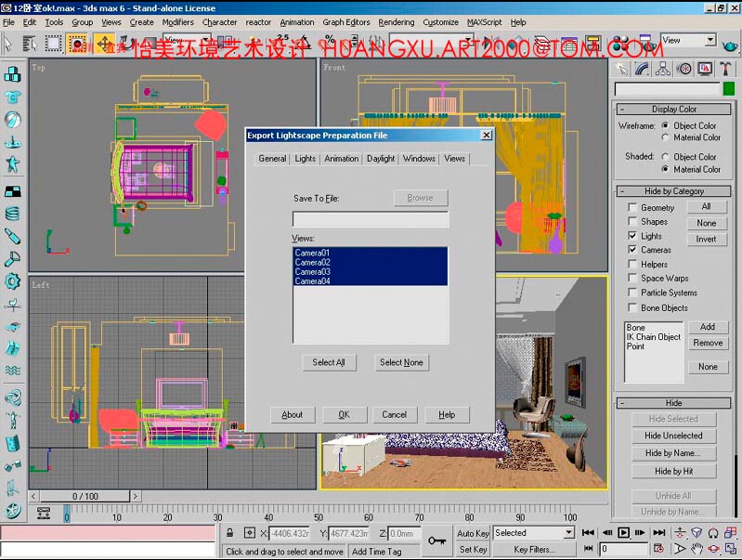Open the Modifiers menu

pyautogui.click(x=178, y=22)
